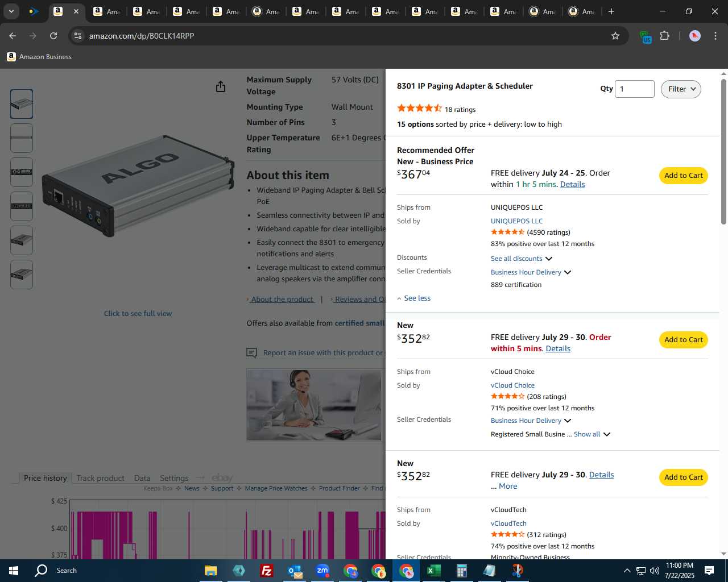Open the notifications center icon
The image size is (728, 582).
point(709,571)
